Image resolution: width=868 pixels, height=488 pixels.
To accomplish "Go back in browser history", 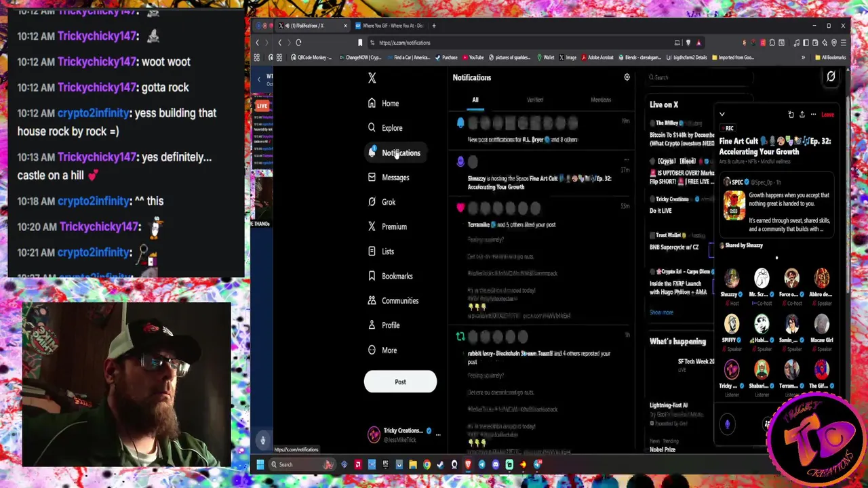I will (279, 43).
